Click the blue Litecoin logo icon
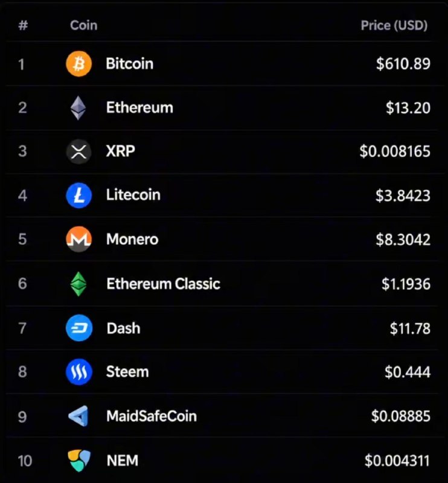 click(x=78, y=195)
